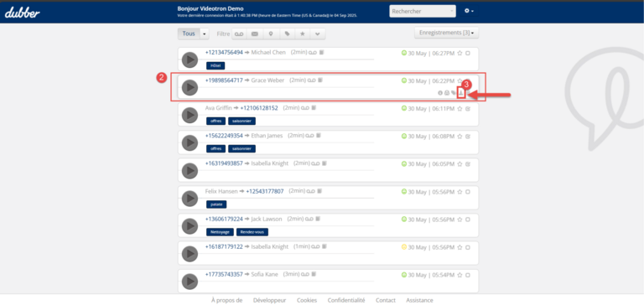Click yellow sentiment icon on +16187179122 row
Viewport: 644px width, 305px height.
(403, 246)
